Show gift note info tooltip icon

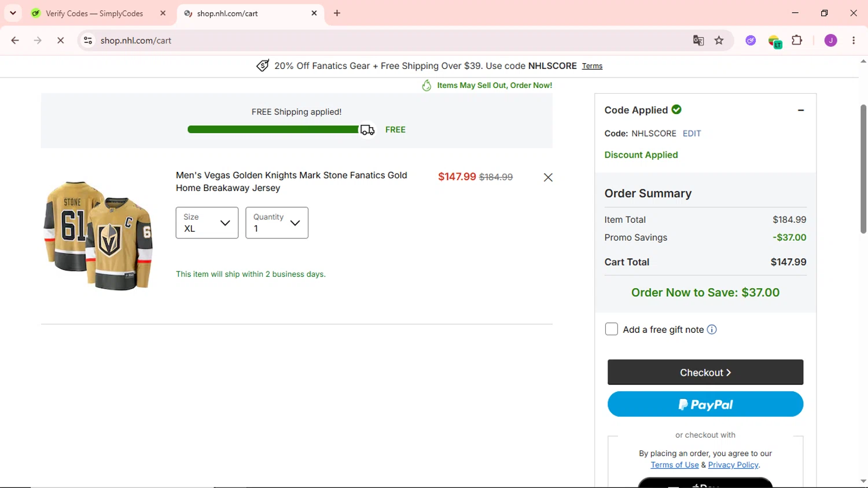coord(712,329)
